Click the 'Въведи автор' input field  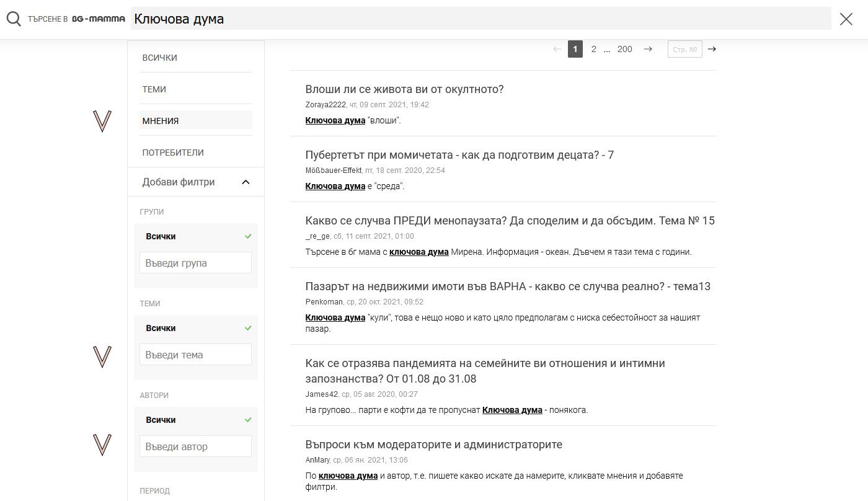pos(195,446)
